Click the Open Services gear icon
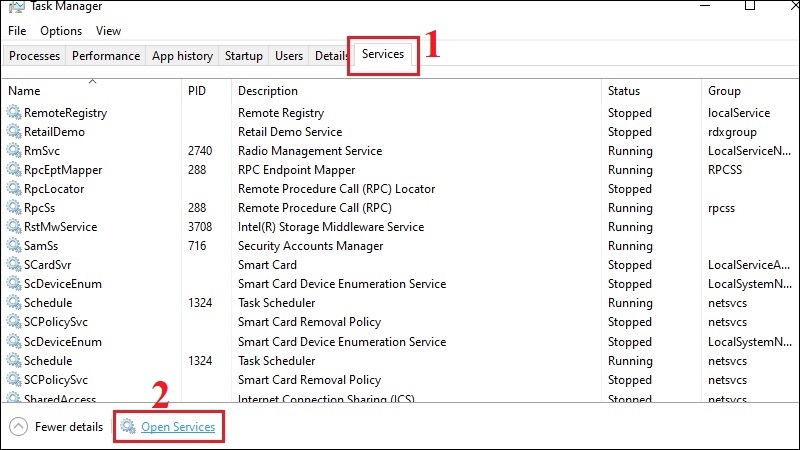The width and height of the screenshot is (800, 450). (128, 427)
